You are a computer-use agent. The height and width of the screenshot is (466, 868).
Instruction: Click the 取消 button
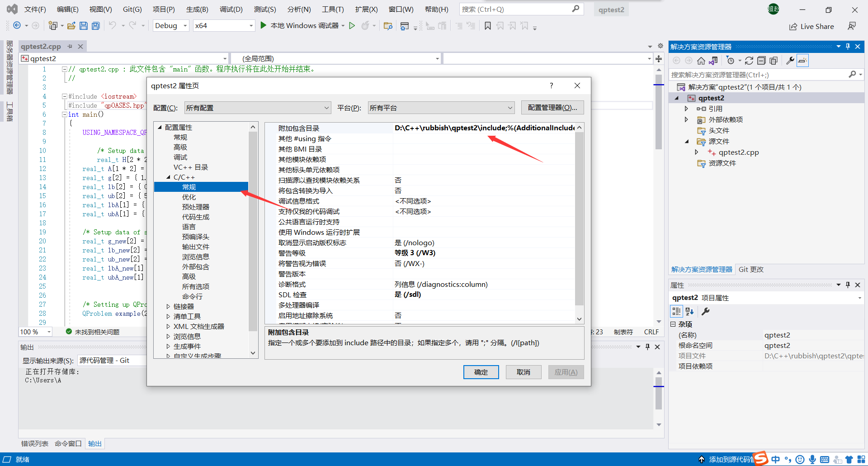coord(524,372)
